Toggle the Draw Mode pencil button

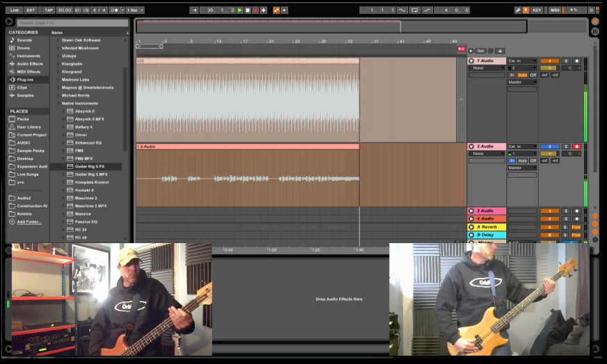518,10
